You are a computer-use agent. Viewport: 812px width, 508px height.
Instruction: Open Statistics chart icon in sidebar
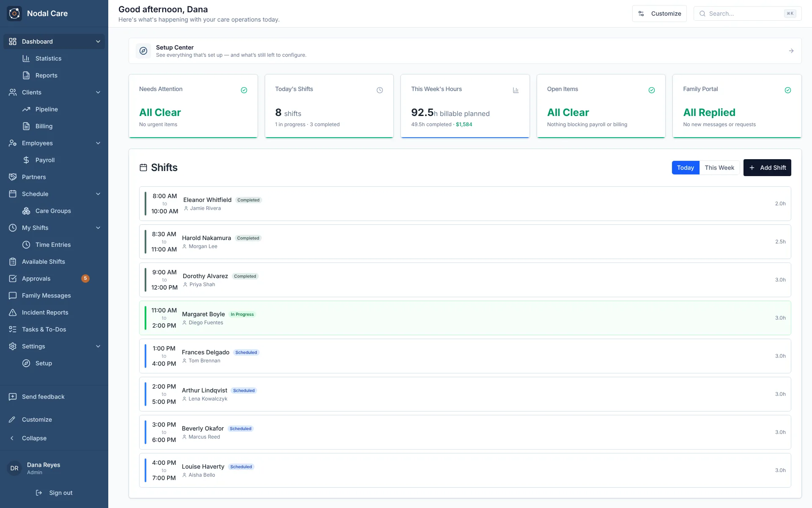(x=26, y=58)
